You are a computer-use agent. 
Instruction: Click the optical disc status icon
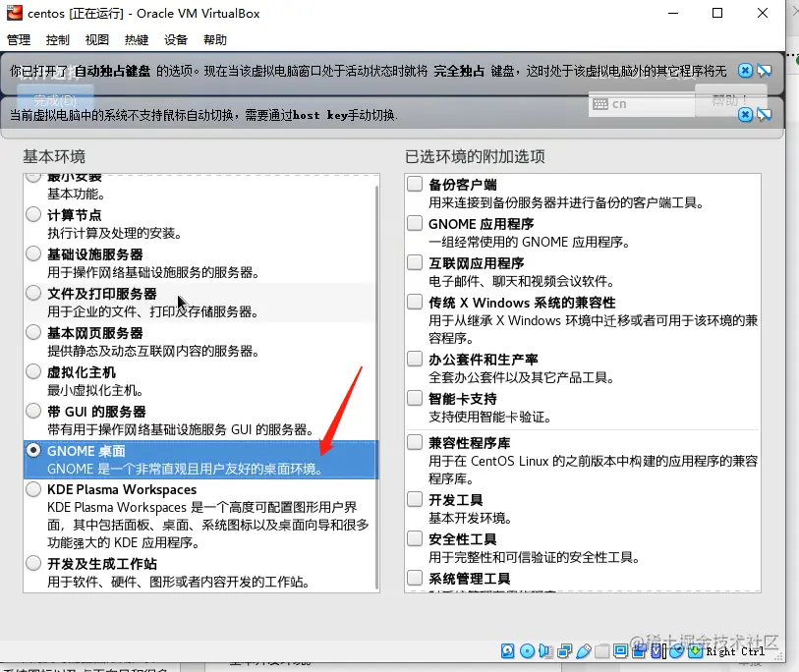tap(527, 651)
